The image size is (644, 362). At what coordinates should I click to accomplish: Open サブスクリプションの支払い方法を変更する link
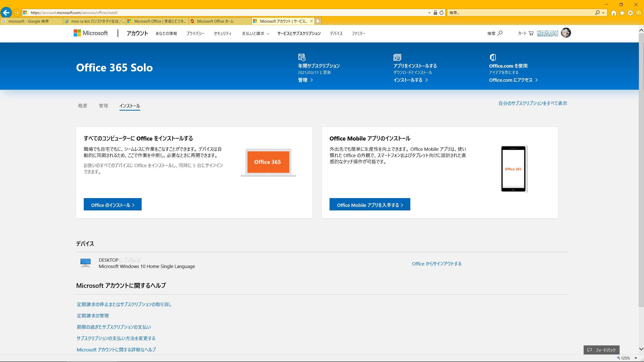[x=116, y=338]
